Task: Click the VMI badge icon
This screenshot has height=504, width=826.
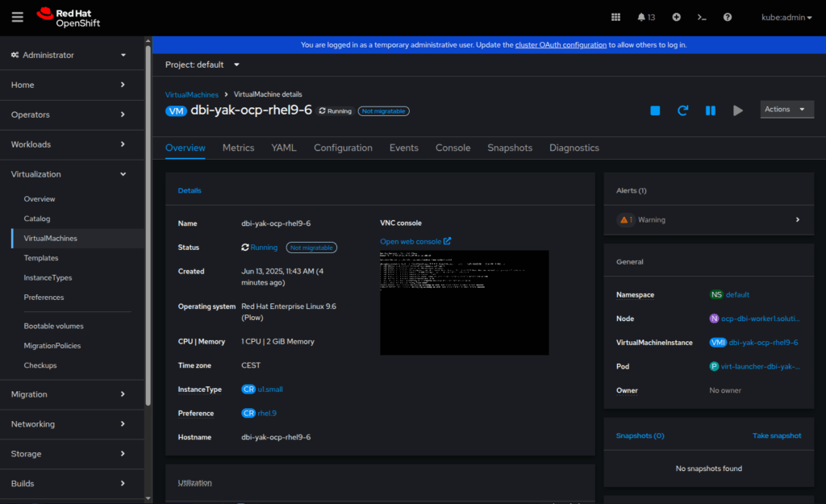Action: pyautogui.click(x=718, y=343)
